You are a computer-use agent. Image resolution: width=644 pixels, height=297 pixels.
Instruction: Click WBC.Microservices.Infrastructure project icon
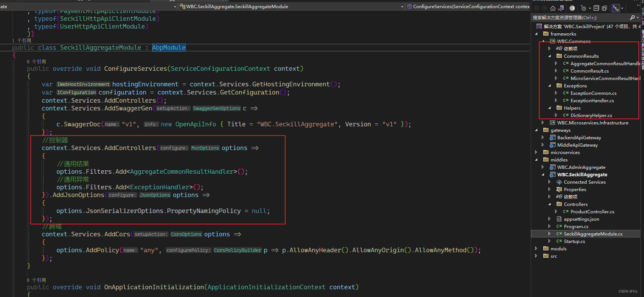pos(553,123)
